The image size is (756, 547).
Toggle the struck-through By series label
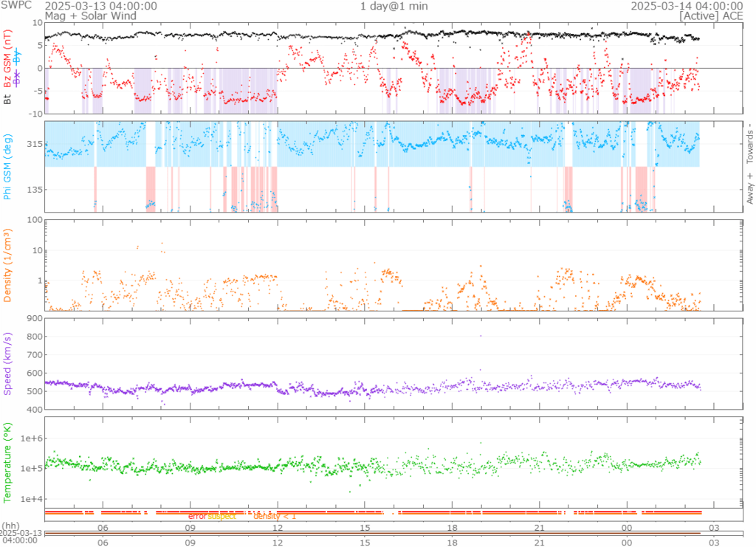[x=17, y=58]
